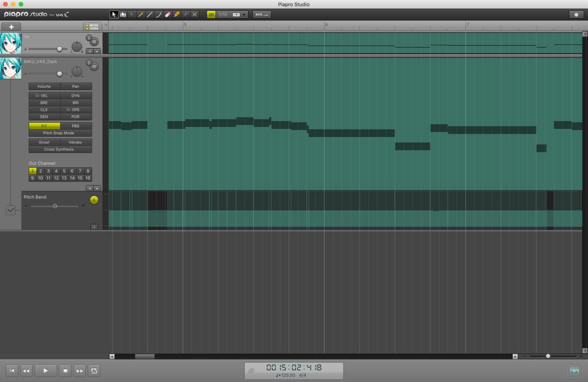The height and width of the screenshot is (382, 588).
Task: Choose the straight line tool
Action: 150,14
